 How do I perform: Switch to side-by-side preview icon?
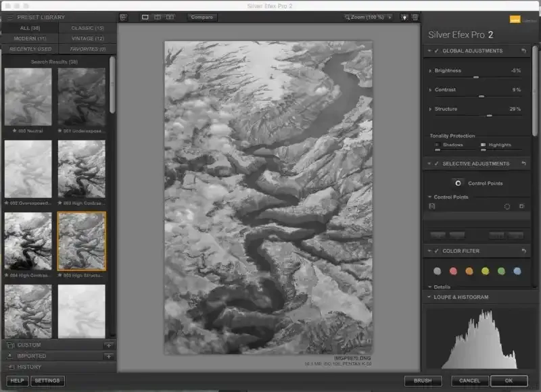coord(170,17)
